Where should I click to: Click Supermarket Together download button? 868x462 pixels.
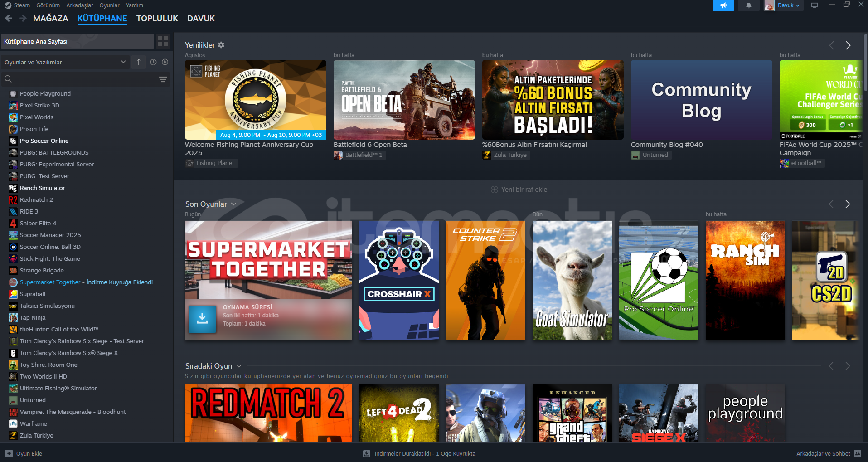coord(202,319)
